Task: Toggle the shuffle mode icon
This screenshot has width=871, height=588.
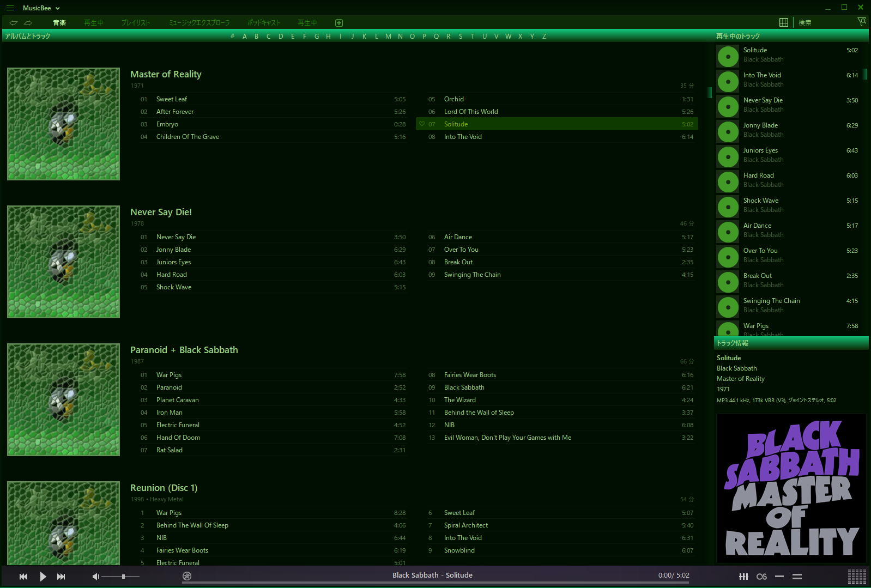Action: click(x=797, y=577)
